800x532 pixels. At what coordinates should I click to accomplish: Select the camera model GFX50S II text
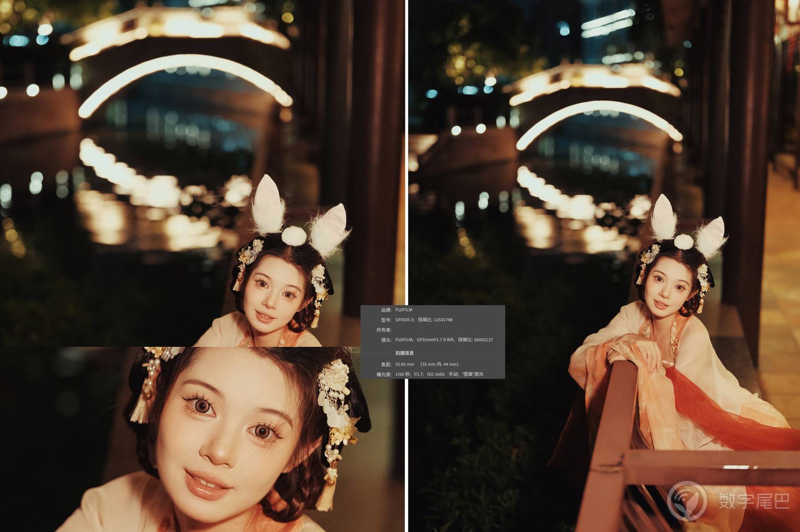[404, 320]
